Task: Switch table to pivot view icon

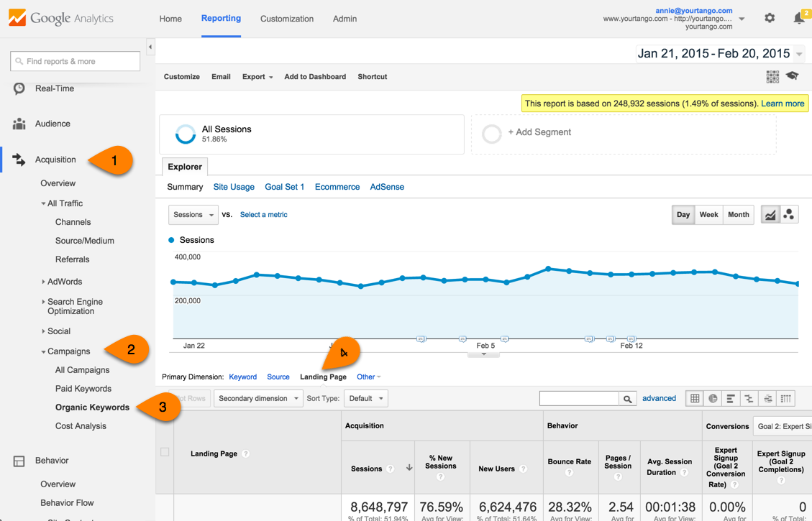Action: [x=786, y=399]
